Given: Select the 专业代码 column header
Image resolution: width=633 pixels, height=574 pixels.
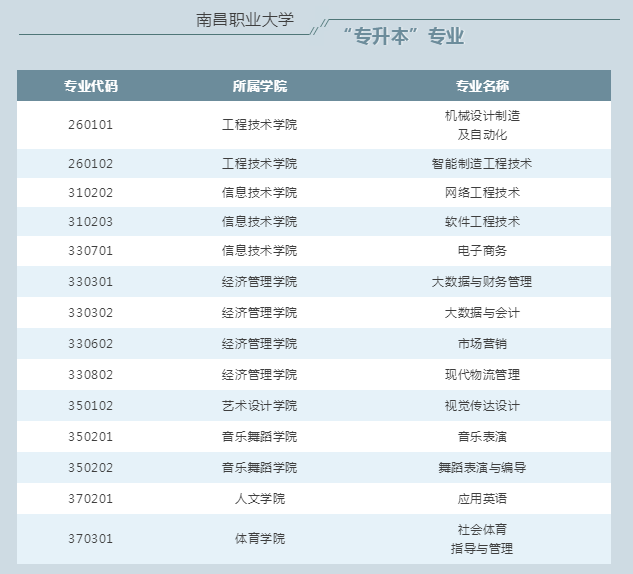Looking at the screenshot, I should [x=91, y=86].
